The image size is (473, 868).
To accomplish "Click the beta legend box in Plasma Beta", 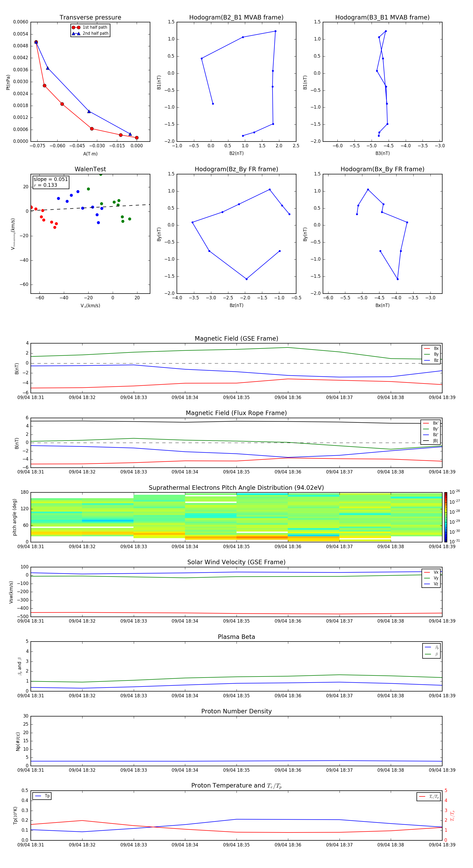I will pyautogui.click(x=431, y=651).
